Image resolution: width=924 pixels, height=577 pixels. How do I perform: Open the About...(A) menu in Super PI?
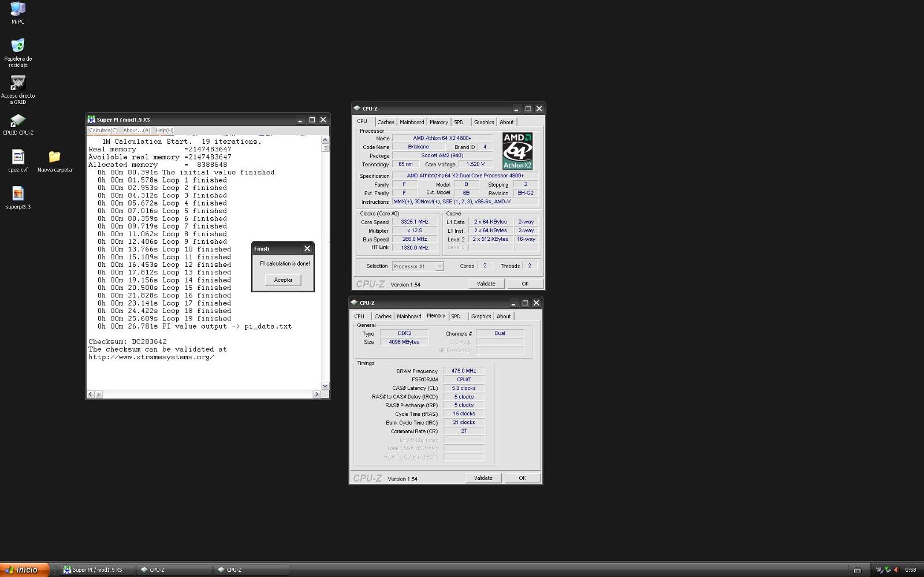pyautogui.click(x=137, y=131)
